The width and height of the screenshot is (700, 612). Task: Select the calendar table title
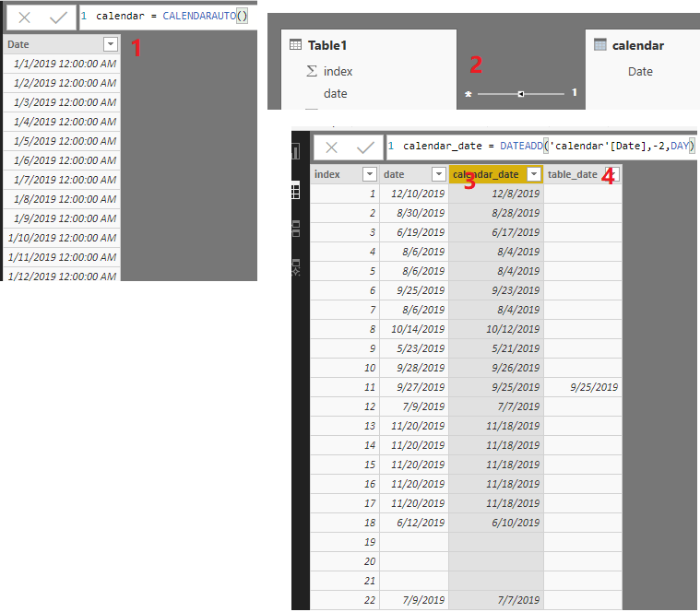638,45
